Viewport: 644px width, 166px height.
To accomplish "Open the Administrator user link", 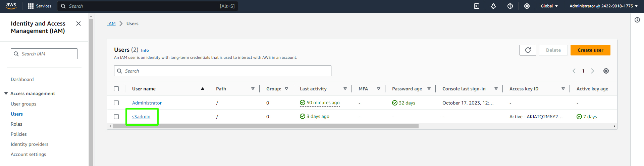I will pyautogui.click(x=147, y=103).
